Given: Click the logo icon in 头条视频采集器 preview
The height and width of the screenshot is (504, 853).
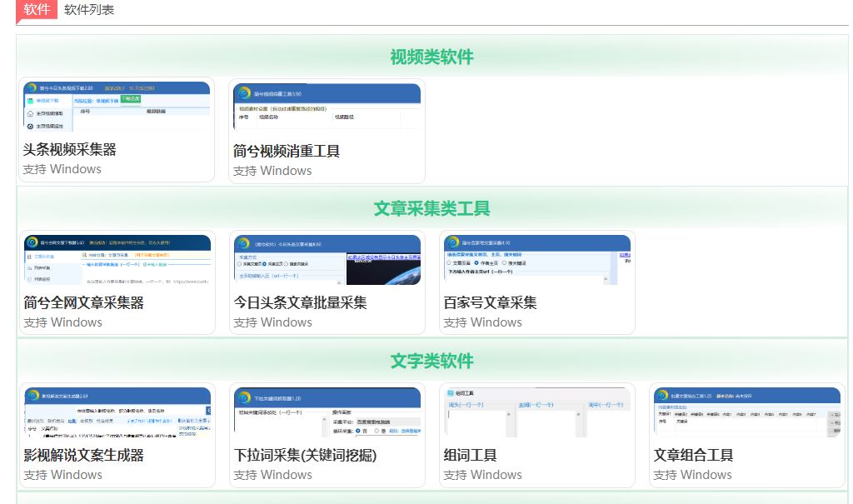Looking at the screenshot, I should point(32,87).
